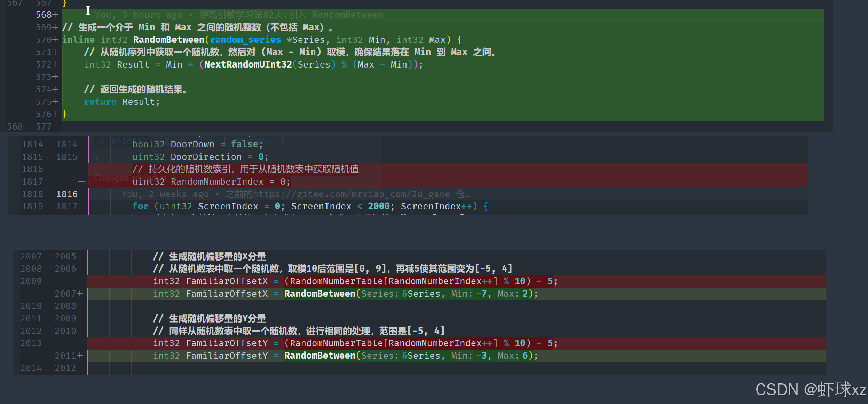Image resolution: width=868 pixels, height=404 pixels.
Task: Click RandomBetween in the added FamiliarOffsetX line
Action: [319, 294]
